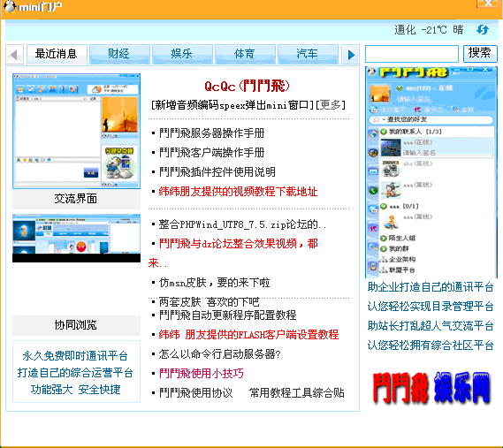Open the 汽车 tab

tap(308, 54)
